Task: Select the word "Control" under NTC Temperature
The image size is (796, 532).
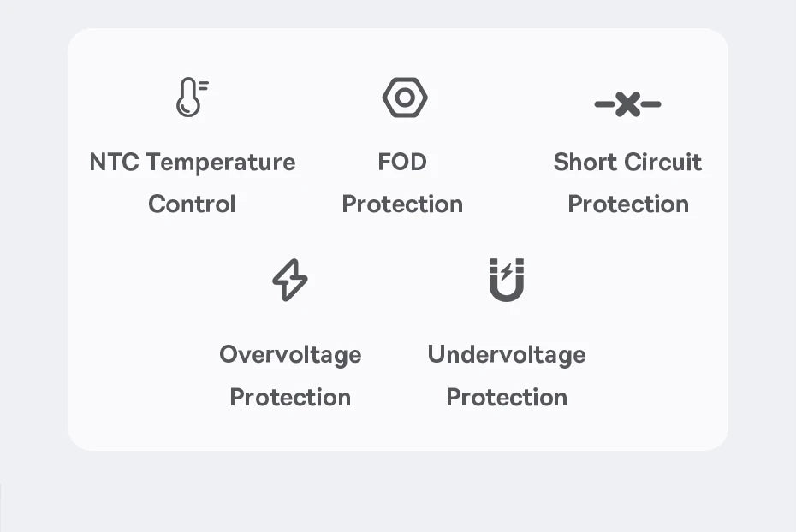Action: pyautogui.click(x=192, y=204)
